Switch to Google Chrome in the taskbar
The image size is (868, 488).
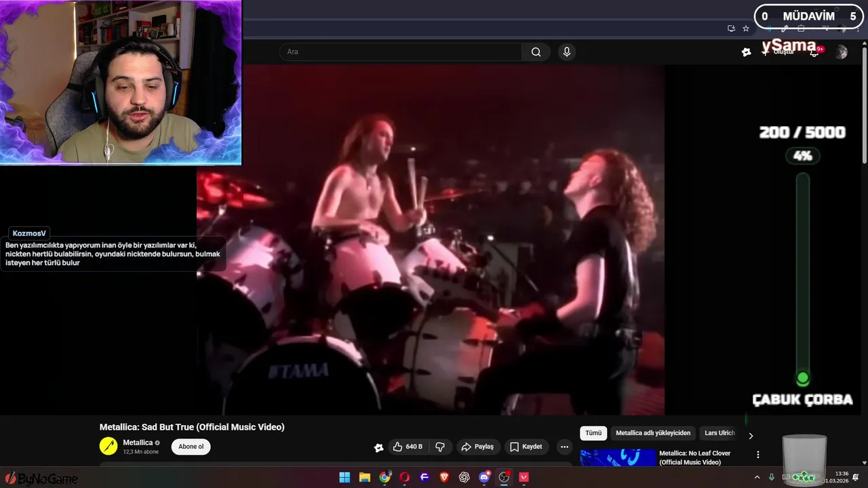pos(384,477)
